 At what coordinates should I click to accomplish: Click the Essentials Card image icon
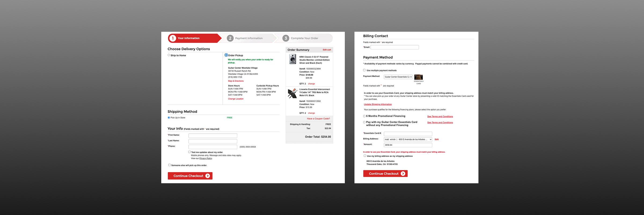click(418, 77)
